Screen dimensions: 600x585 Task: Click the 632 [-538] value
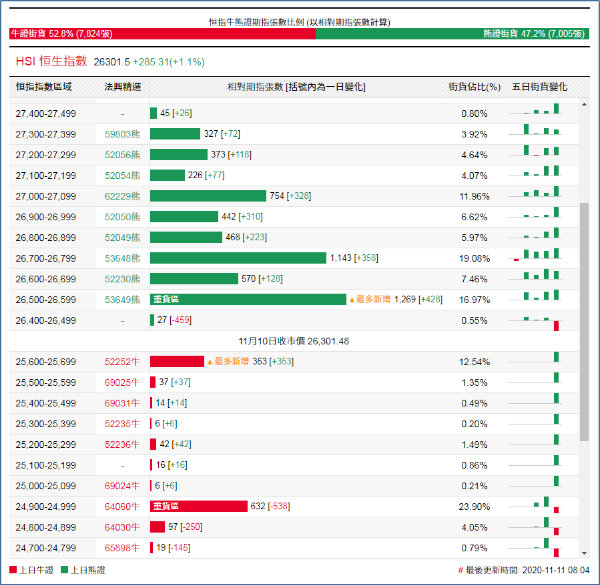tap(271, 506)
